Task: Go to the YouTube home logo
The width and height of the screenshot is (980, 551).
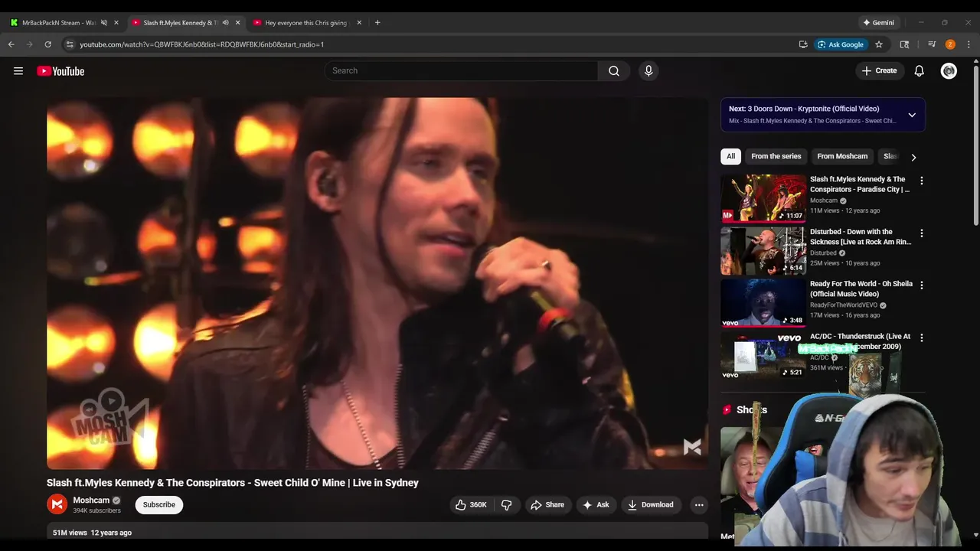Action: (x=60, y=71)
